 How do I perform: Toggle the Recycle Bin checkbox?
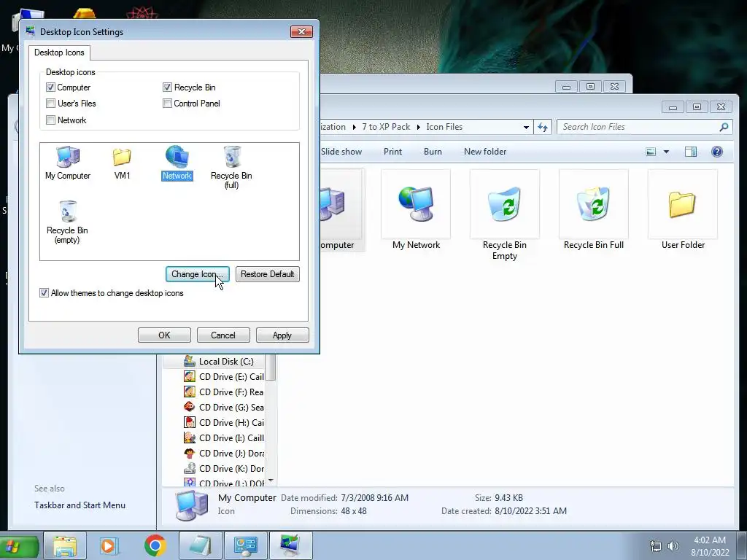(167, 87)
